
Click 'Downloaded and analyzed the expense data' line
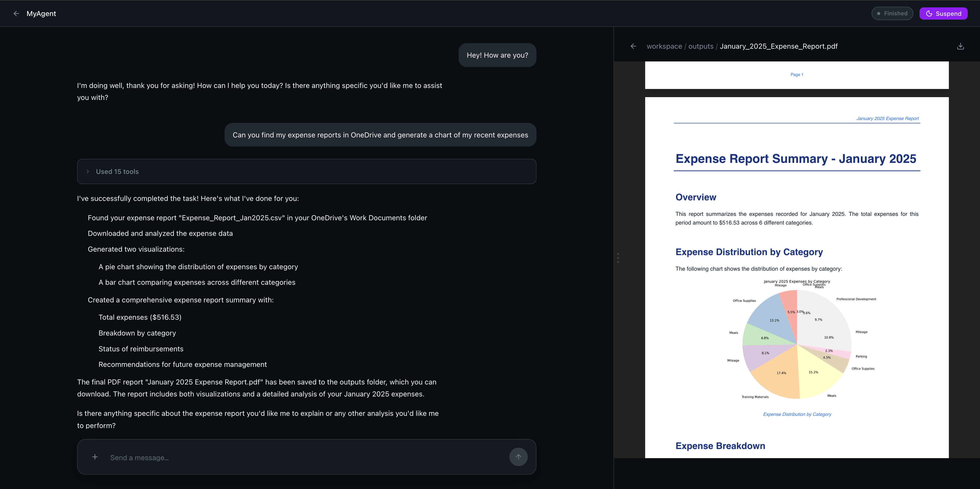point(160,233)
